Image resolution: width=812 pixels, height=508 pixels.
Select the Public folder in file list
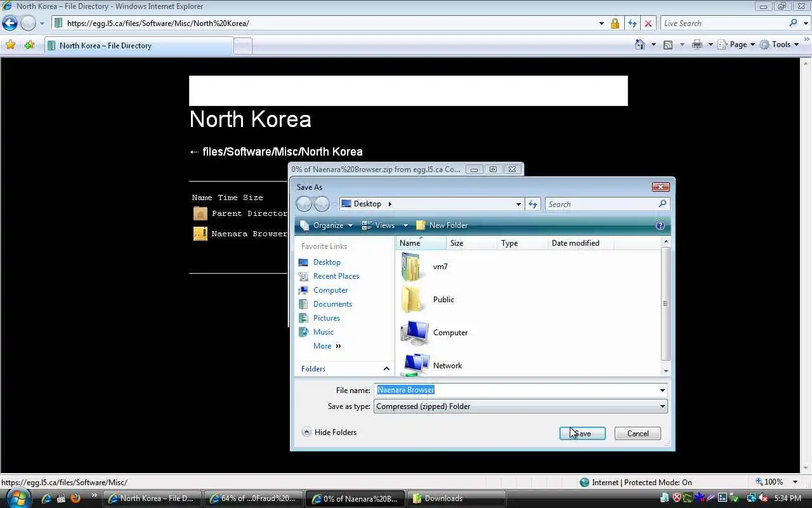pos(443,300)
